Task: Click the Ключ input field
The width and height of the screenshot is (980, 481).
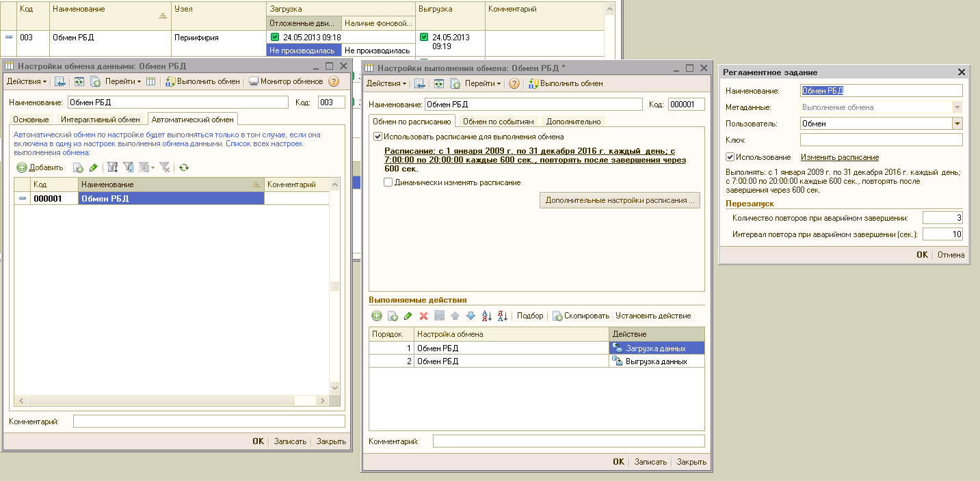Action: pos(881,140)
